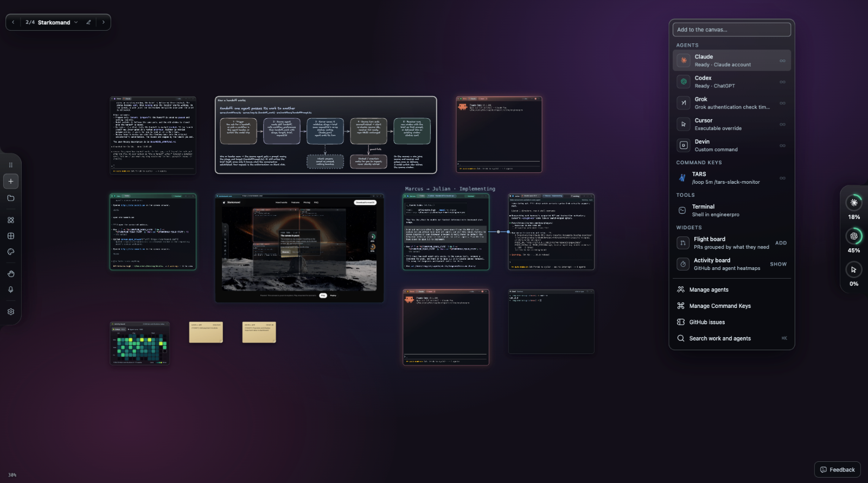Click the TARS command key icon
868x483 pixels.
click(682, 178)
